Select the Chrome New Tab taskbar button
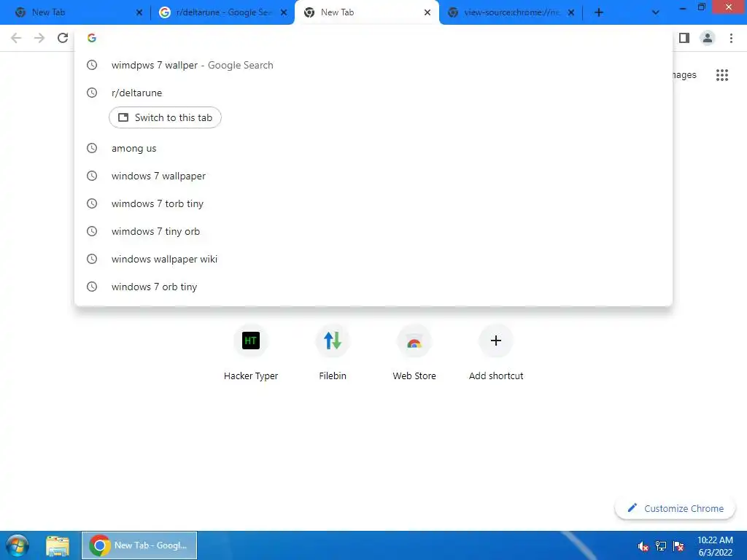Viewport: 747px width, 560px height. click(x=139, y=545)
